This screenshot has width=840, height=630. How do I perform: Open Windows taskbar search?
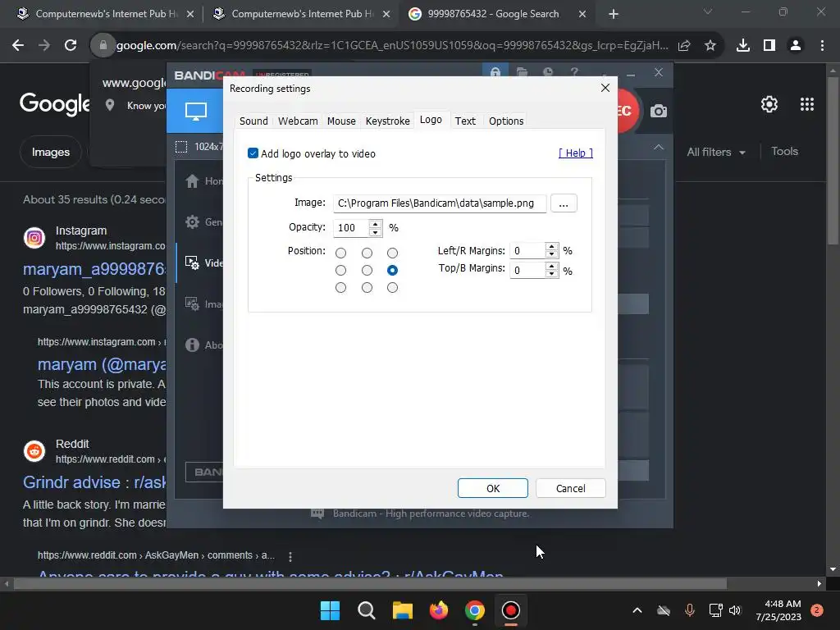click(x=367, y=610)
